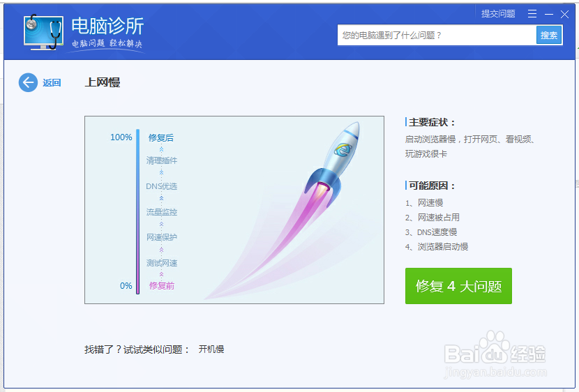Click the 可能原因 heading
Viewport: 579px width, 392px height.
coord(433,186)
